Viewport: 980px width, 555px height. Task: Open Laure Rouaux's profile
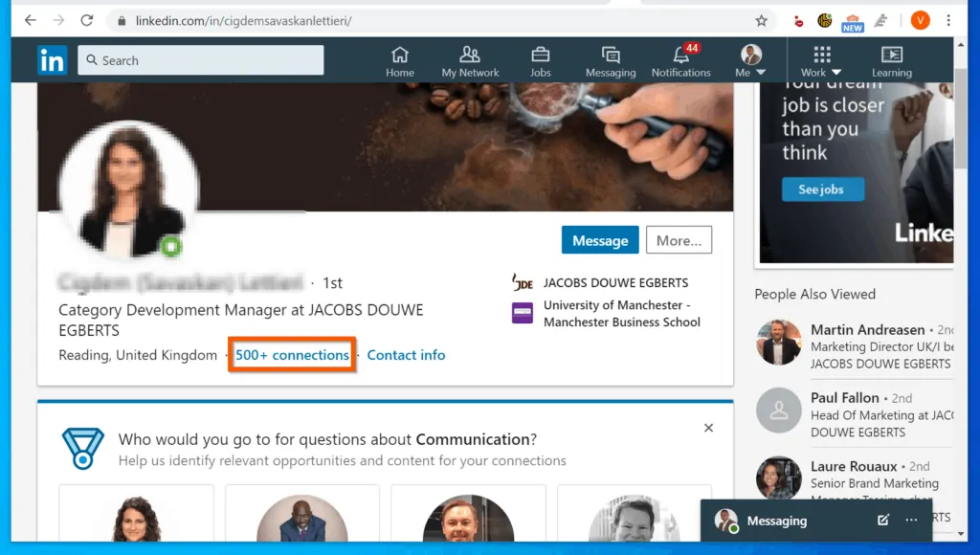[854, 466]
